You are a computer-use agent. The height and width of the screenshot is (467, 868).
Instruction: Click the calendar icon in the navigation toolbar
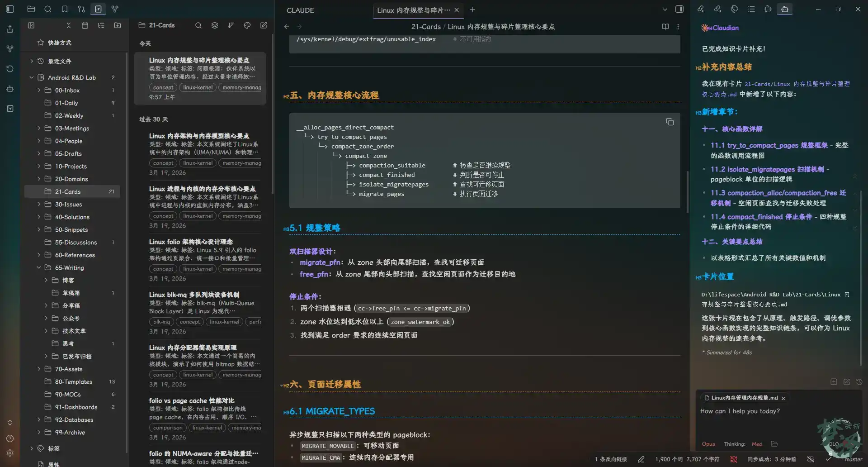tap(85, 25)
